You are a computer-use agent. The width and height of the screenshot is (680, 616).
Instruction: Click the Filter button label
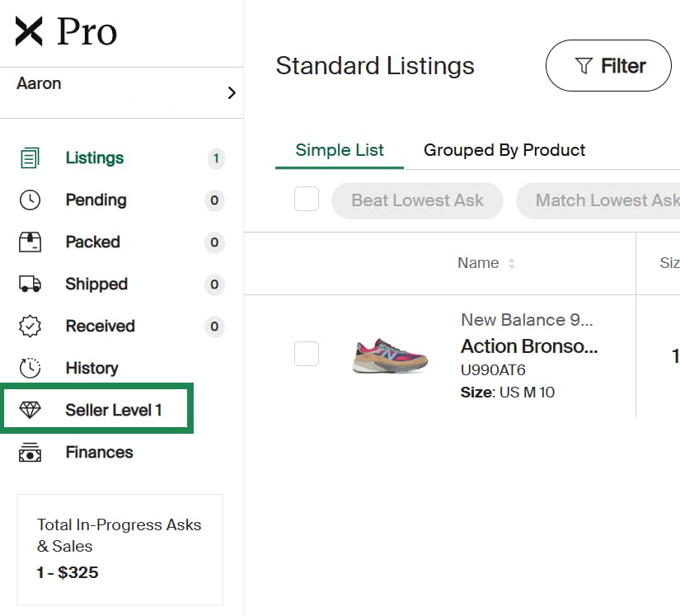[623, 66]
